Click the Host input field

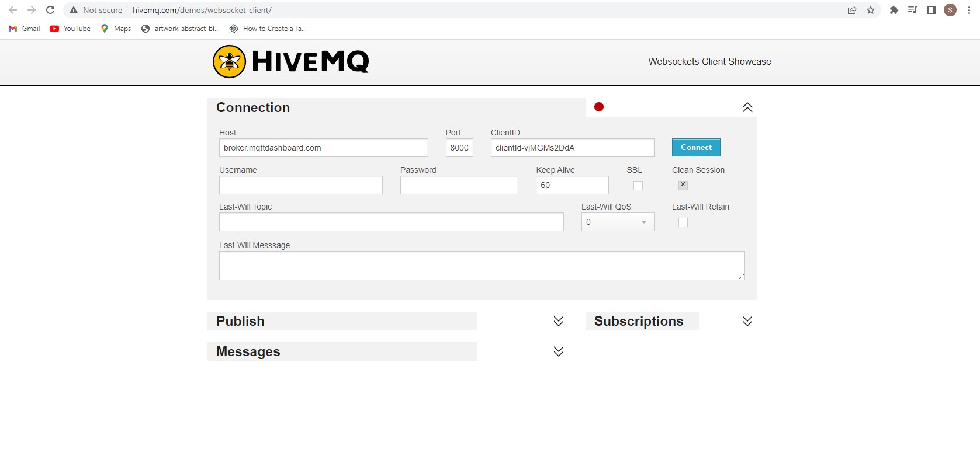click(324, 148)
